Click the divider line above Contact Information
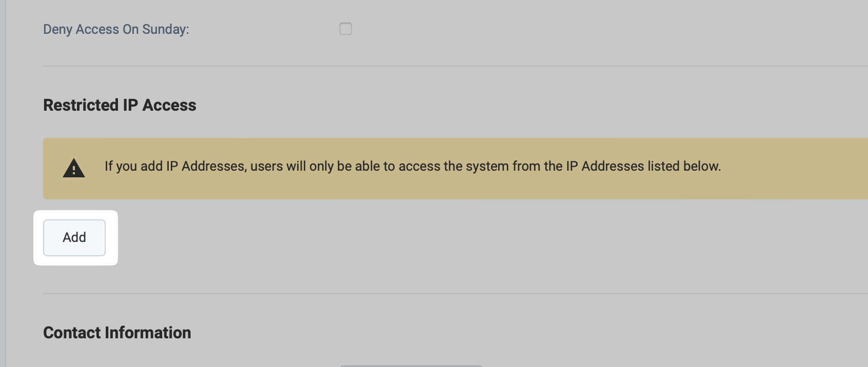 click(x=456, y=294)
